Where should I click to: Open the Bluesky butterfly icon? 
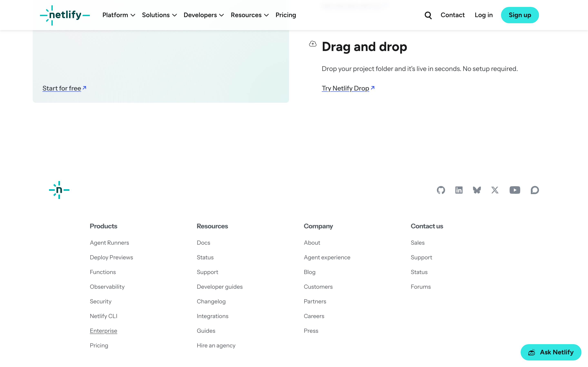(477, 190)
